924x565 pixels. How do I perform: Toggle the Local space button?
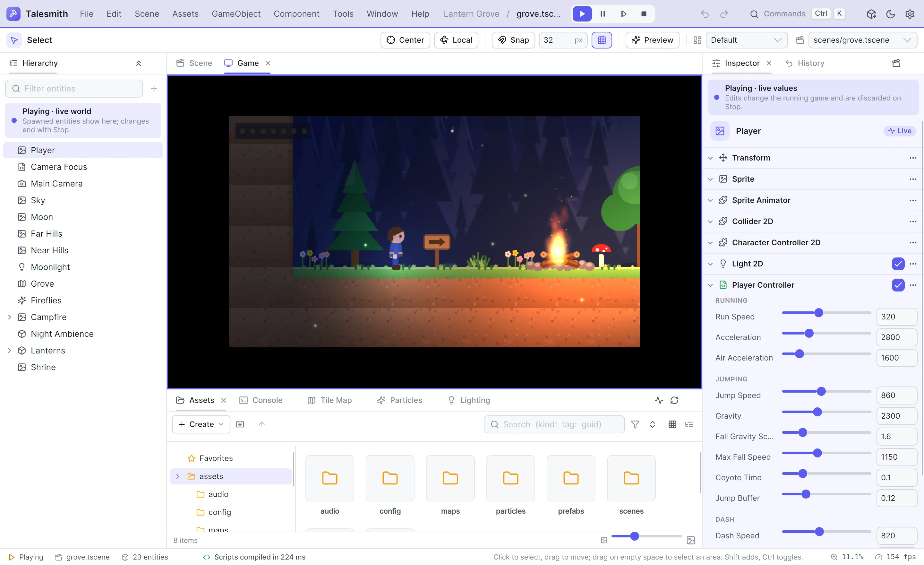pyautogui.click(x=456, y=40)
